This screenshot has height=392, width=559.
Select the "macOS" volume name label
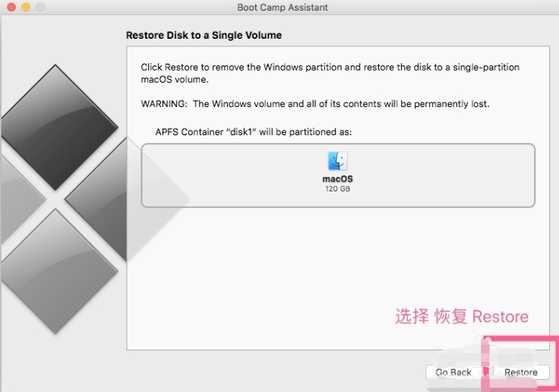click(x=337, y=179)
